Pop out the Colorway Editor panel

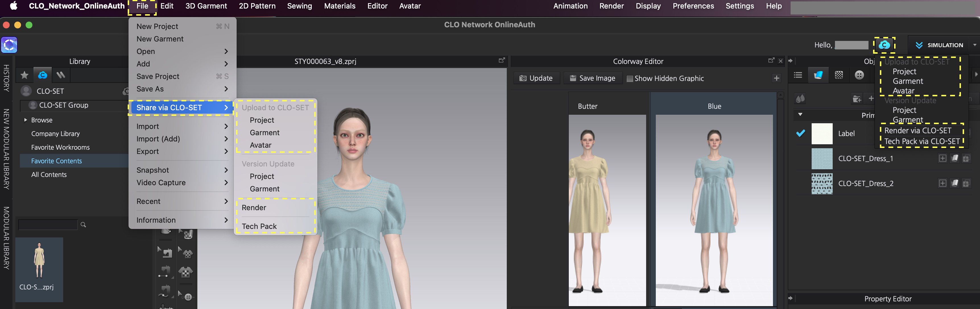[771, 60]
